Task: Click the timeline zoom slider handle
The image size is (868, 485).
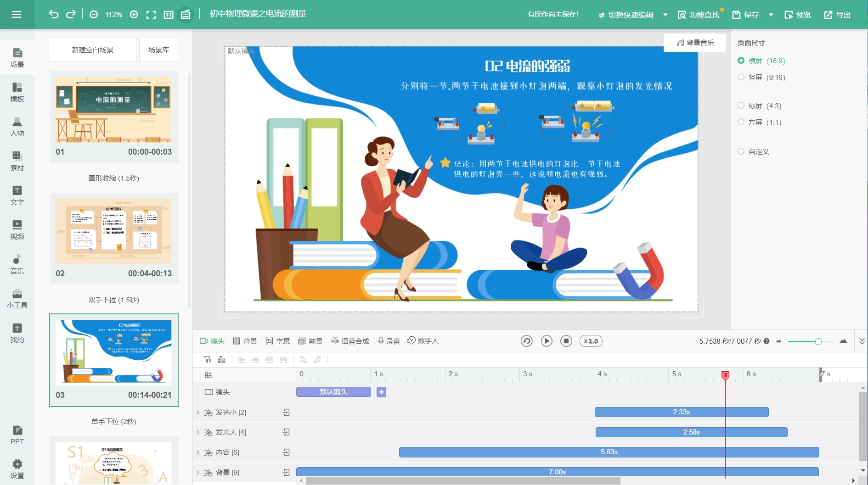Action: pos(818,341)
